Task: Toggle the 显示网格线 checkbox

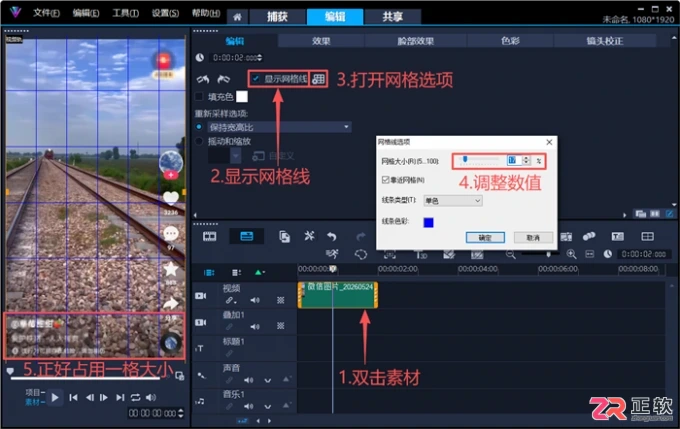Action: pyautogui.click(x=256, y=79)
